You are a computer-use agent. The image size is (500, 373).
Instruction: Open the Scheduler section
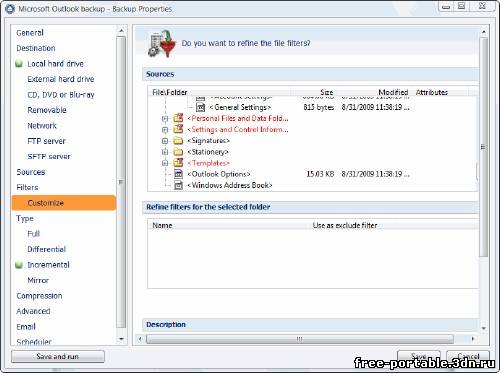(x=34, y=342)
